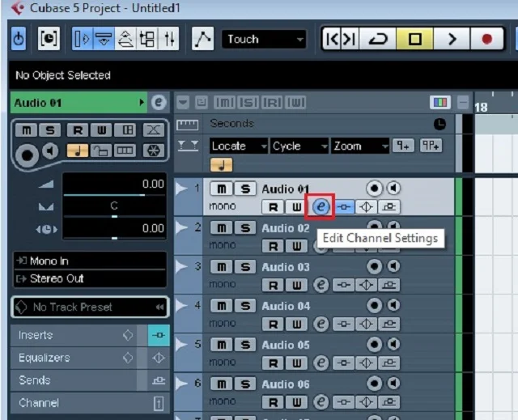
Task: Open the Constrain Delay Compensation button
Action: pyautogui.click(x=49, y=39)
